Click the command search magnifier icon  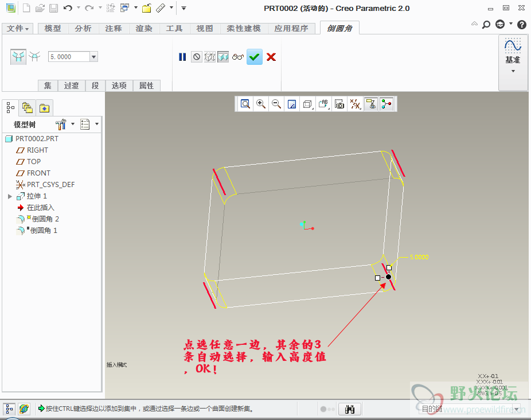486,25
